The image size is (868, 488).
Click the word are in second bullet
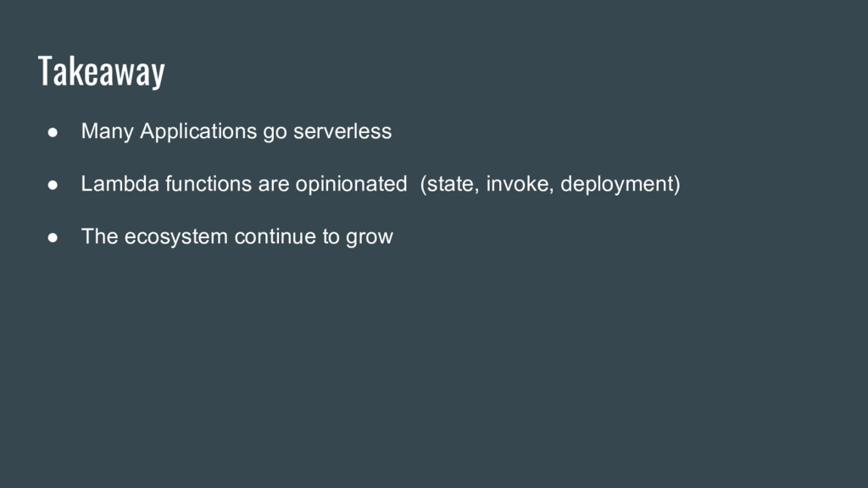click(x=274, y=185)
